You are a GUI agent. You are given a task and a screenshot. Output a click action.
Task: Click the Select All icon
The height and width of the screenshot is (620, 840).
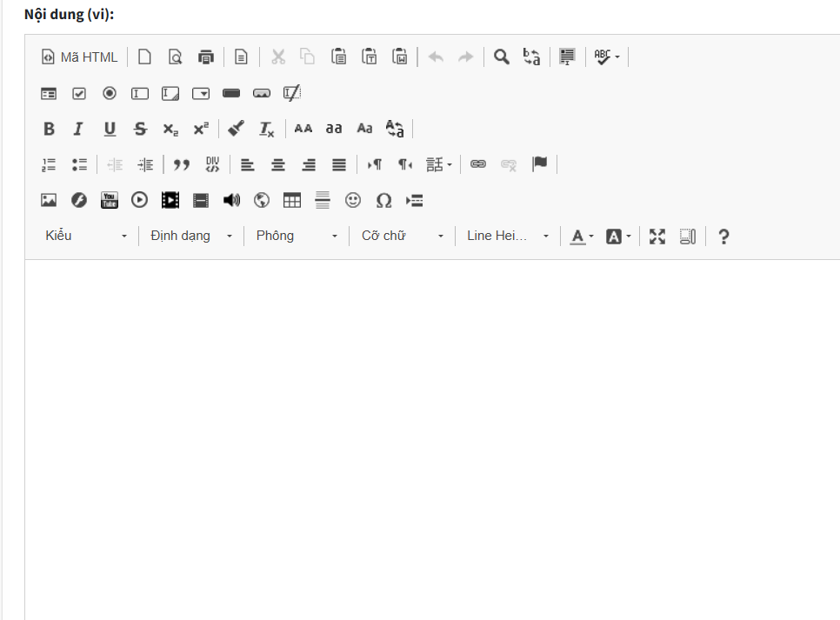tap(567, 57)
